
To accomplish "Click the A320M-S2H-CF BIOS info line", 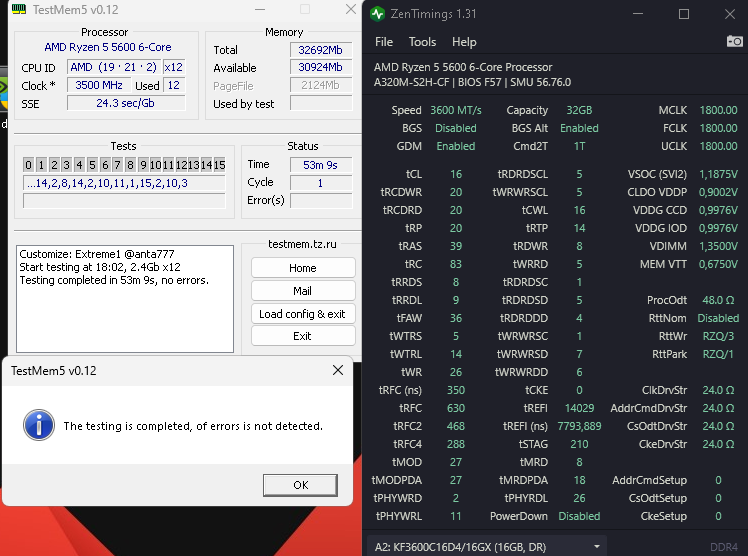I will pyautogui.click(x=472, y=82).
